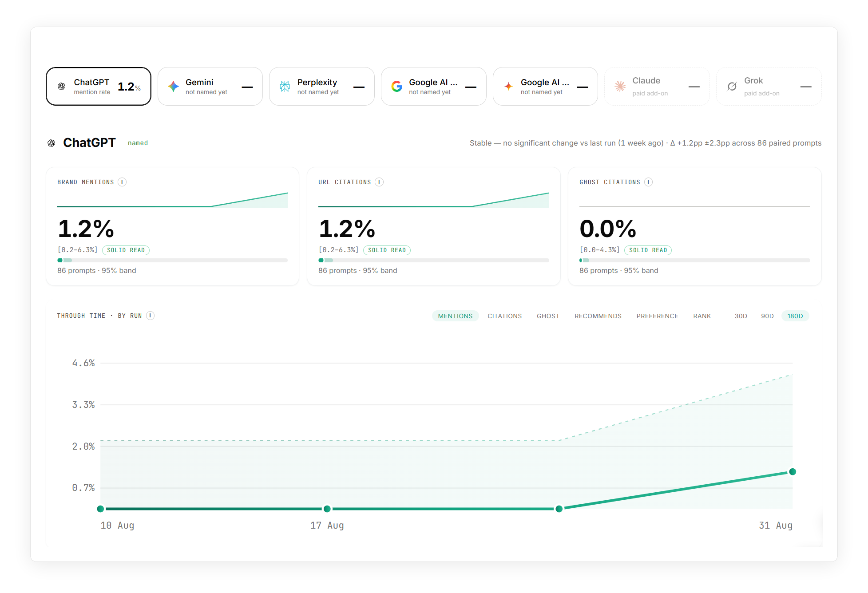Set the time range to 90D
The height and width of the screenshot is (593, 868).
click(x=768, y=316)
